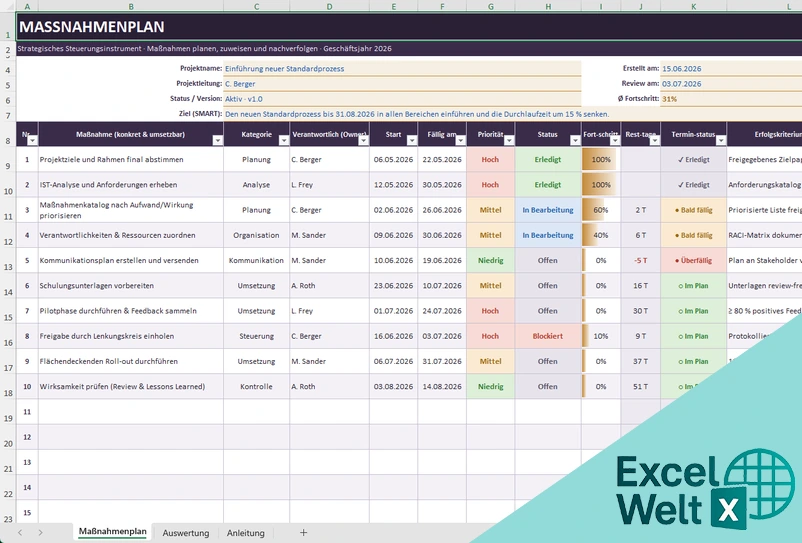
Task: Edit the Status / Version field
Action: (x=402, y=99)
